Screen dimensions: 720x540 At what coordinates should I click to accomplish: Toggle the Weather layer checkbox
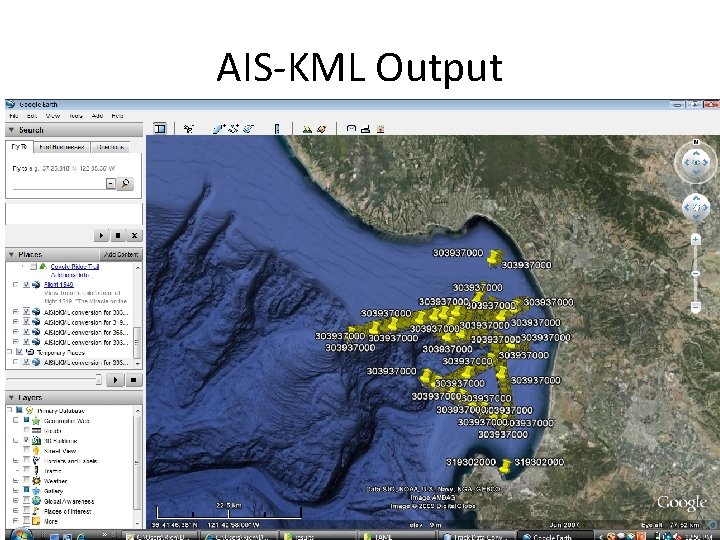(x=26, y=481)
